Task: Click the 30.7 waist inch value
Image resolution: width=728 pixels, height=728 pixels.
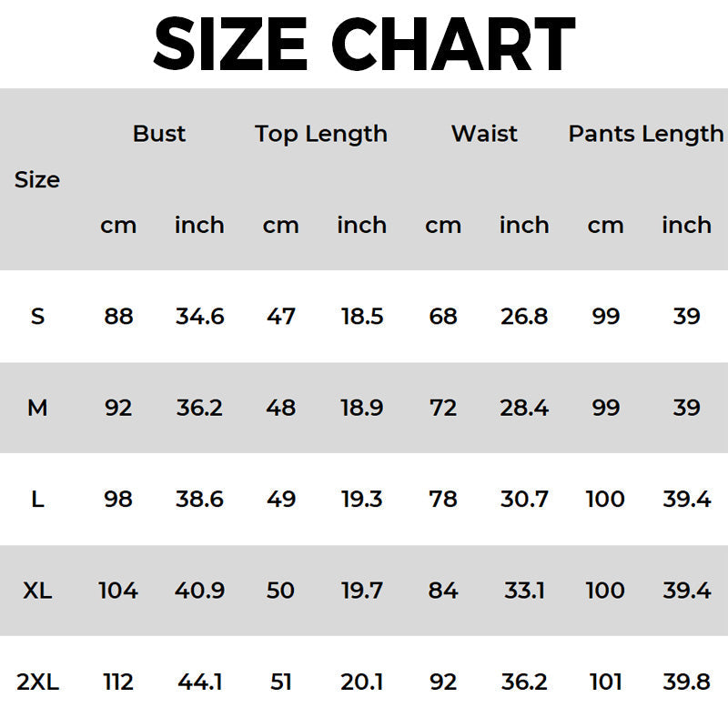Action: (524, 499)
